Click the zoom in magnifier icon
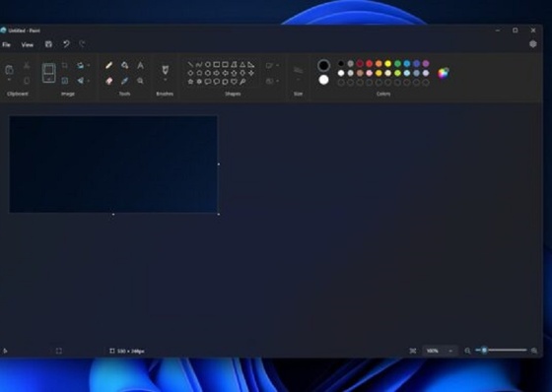552x392 pixels. pos(534,351)
